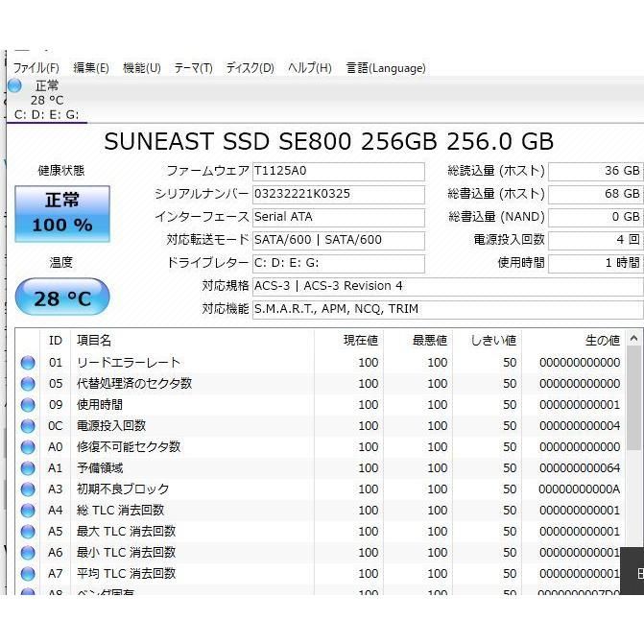This screenshot has height=644, width=644.
Task: Click the status icon for A0 修復不可能セクタ数
Action: coord(28,447)
